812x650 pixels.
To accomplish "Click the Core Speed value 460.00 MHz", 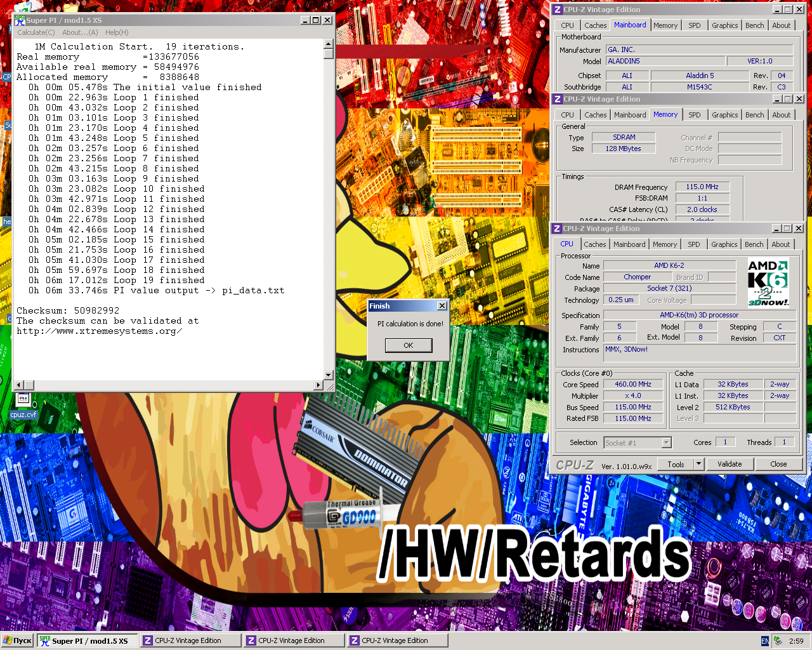I will tap(633, 384).
